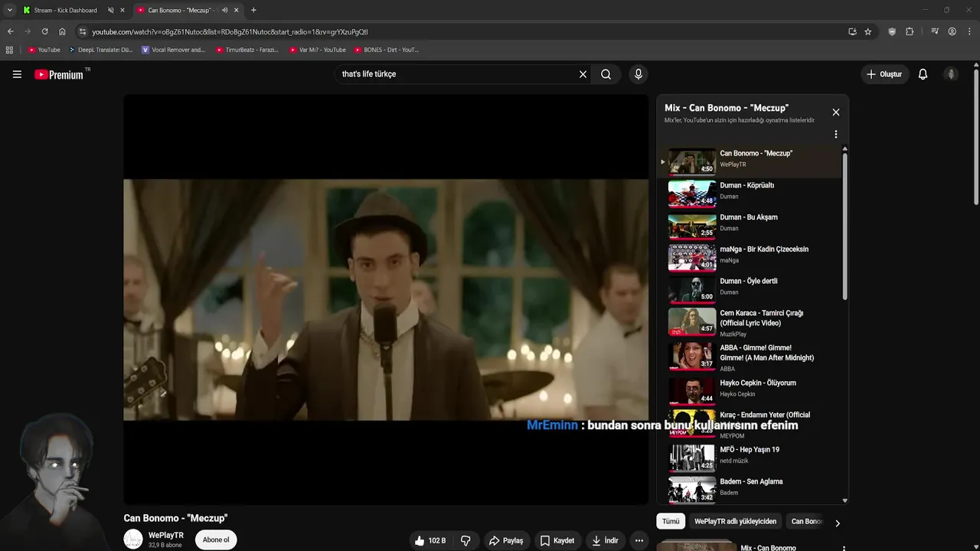The width and height of the screenshot is (980, 551).
Task: Open Badem - Sen Aglama title
Action: pyautogui.click(x=751, y=481)
